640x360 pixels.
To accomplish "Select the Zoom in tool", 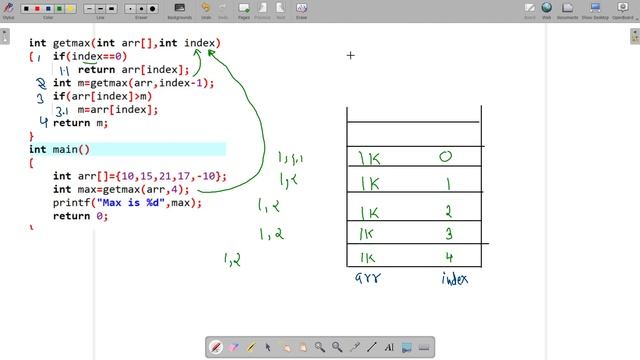I will (x=320, y=347).
